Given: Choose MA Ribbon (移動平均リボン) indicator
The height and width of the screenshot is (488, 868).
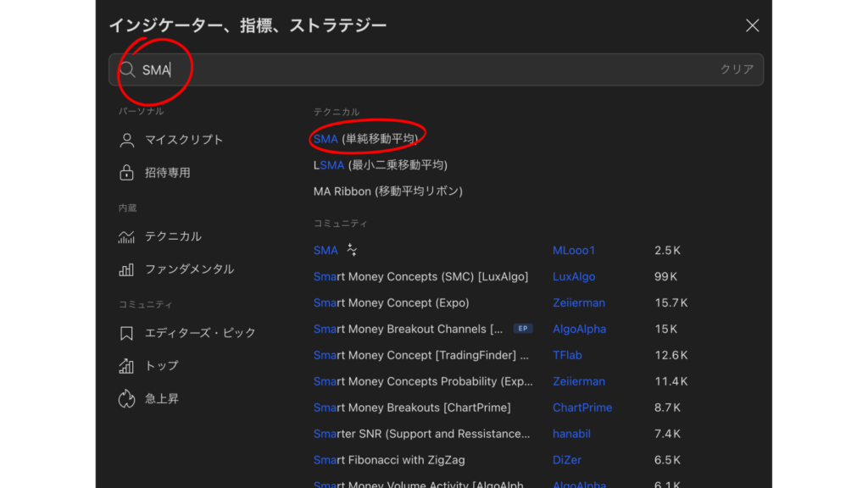Looking at the screenshot, I should (387, 191).
